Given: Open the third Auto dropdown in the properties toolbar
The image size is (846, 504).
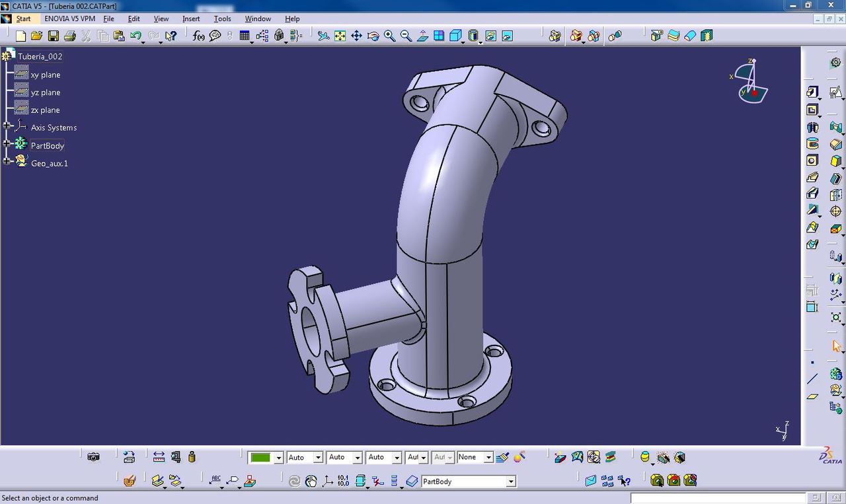Looking at the screenshot, I should click(x=397, y=458).
